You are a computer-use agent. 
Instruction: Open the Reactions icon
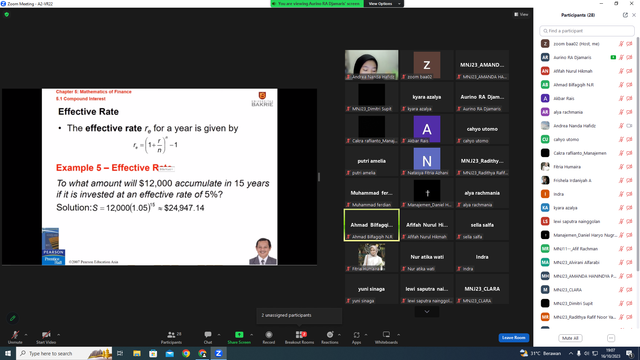[x=330, y=335]
